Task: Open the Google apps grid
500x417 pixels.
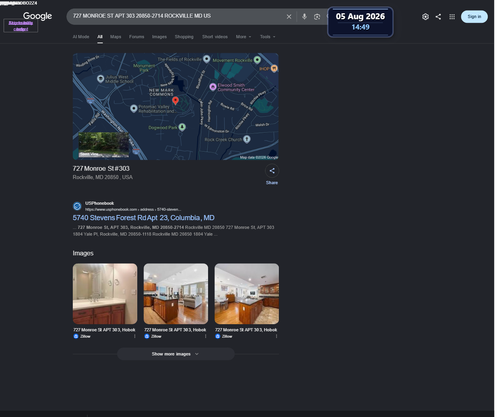Action: pyautogui.click(x=452, y=17)
